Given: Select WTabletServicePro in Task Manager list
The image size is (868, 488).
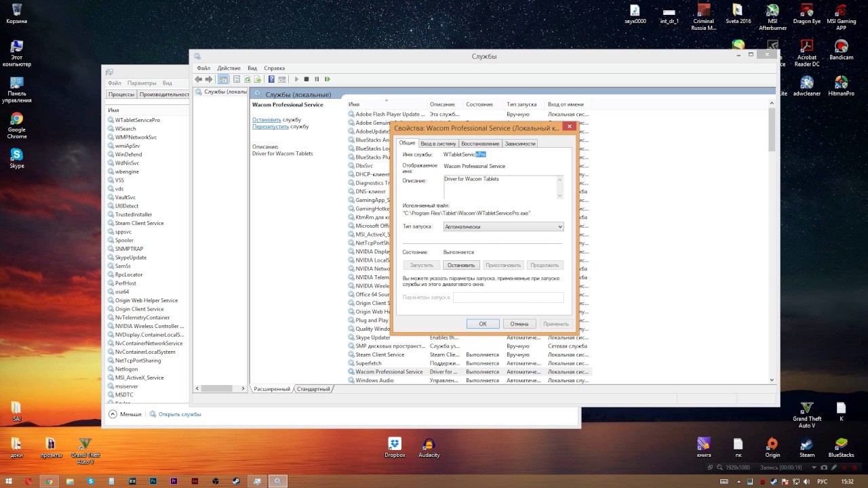Looking at the screenshot, I should click(137, 120).
